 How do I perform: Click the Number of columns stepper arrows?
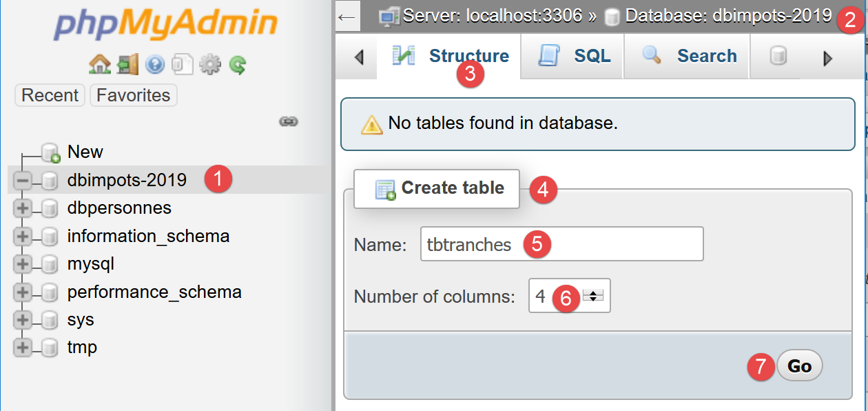(x=592, y=296)
